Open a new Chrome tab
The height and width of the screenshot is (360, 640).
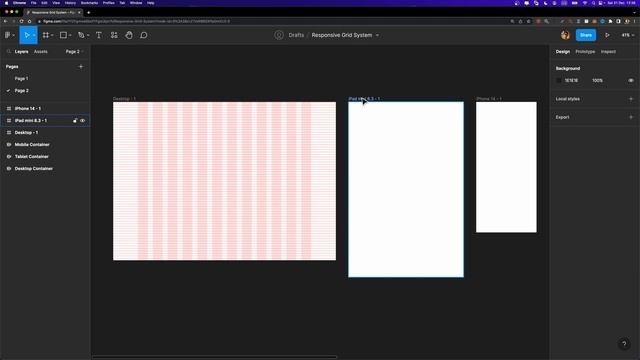point(89,13)
